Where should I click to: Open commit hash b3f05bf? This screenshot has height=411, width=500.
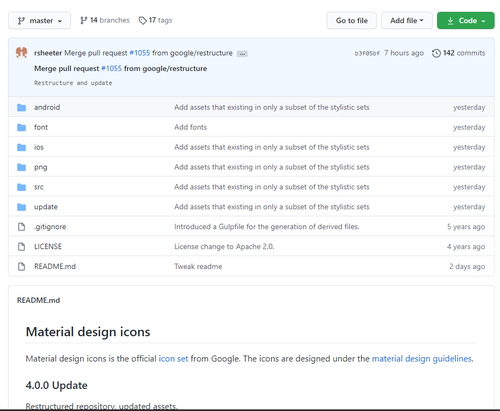coord(367,53)
